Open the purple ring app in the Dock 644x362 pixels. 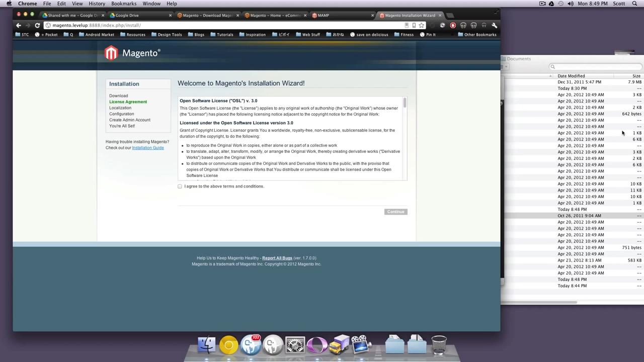pos(317,345)
